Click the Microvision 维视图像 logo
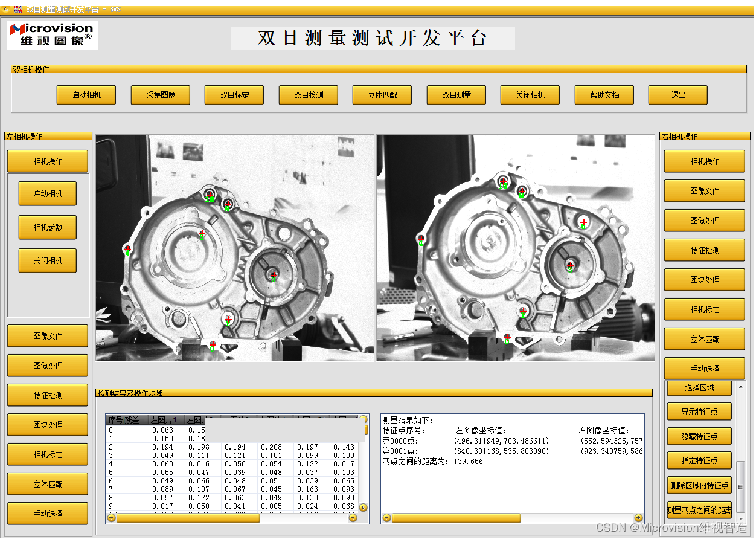This screenshot has width=756, height=539. point(53,34)
